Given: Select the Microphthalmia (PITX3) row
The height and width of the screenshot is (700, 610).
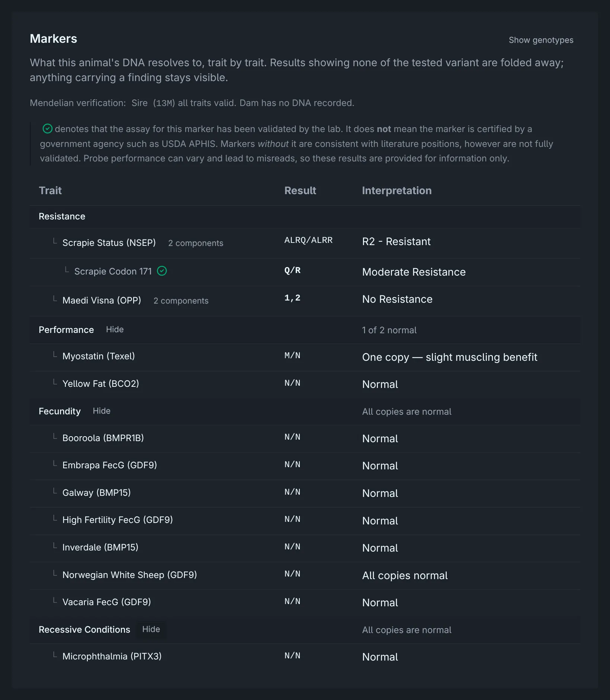Looking at the screenshot, I should pos(305,657).
